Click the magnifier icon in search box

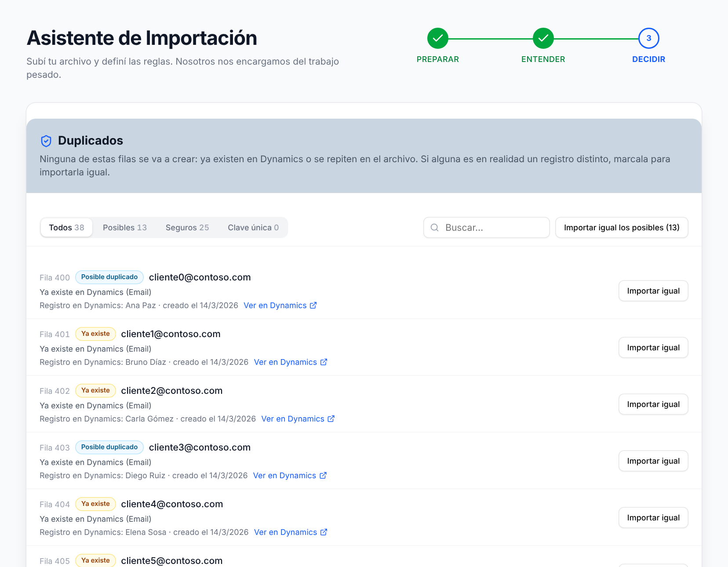(434, 228)
